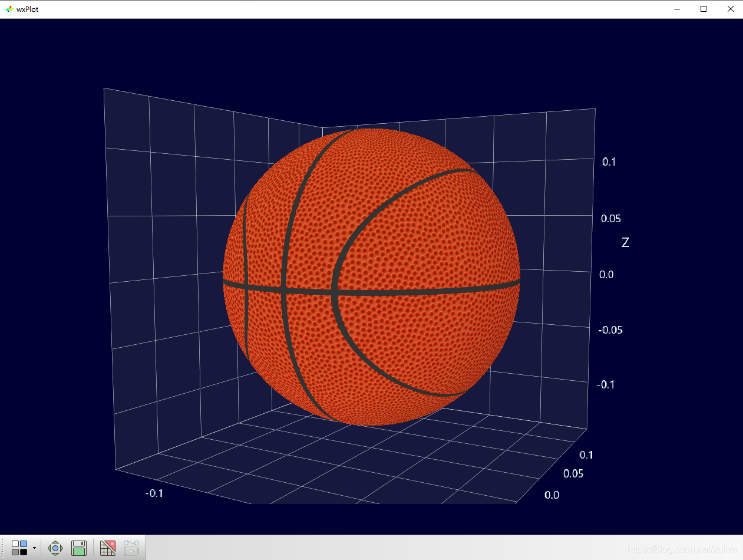Toggle the grid hide icon

pos(108,548)
